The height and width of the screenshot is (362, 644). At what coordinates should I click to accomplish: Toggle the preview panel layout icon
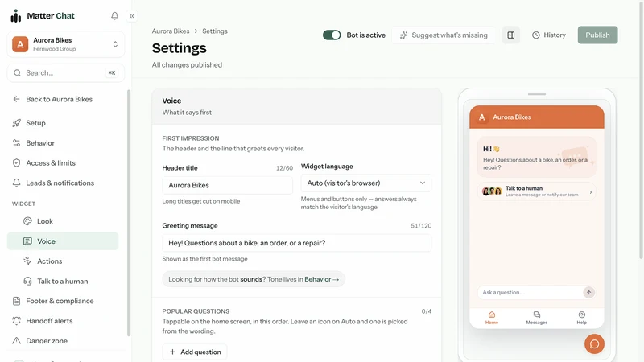(x=511, y=35)
